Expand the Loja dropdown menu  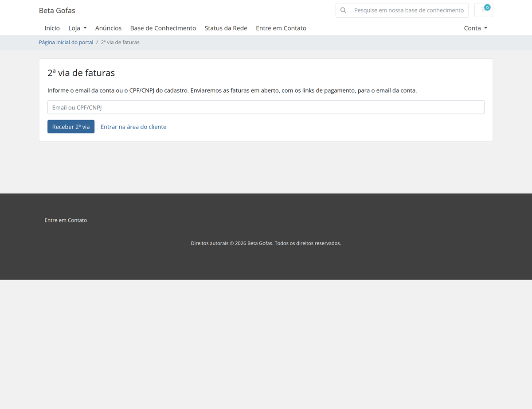click(78, 28)
